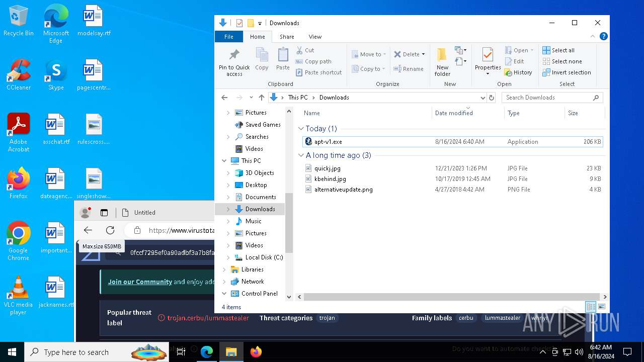The height and width of the screenshot is (362, 644).
Task: Click Select all in ribbon
Action: (558, 50)
